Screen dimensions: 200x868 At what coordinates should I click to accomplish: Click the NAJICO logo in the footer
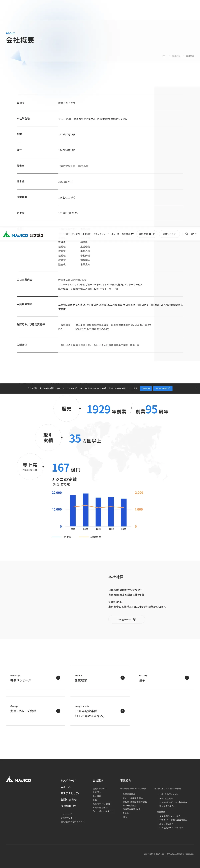click(x=18, y=779)
